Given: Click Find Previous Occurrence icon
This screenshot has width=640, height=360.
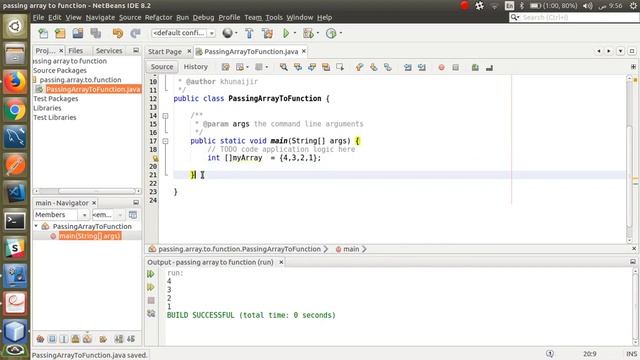Looking at the screenshot, I should point(298,67).
